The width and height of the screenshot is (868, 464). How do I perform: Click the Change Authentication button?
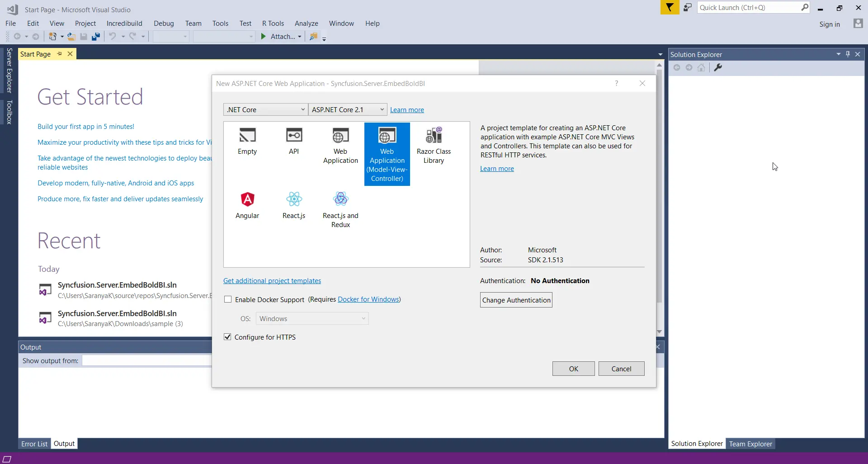coord(516,300)
